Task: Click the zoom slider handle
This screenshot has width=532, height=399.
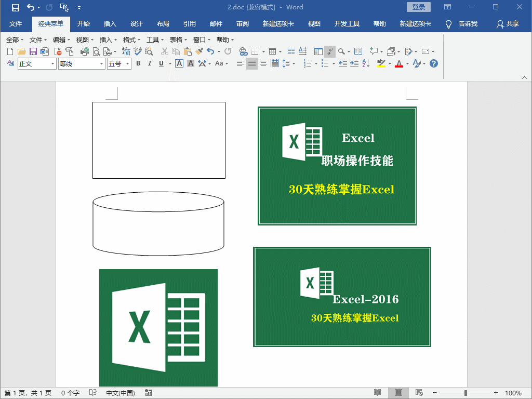Action: [466, 393]
